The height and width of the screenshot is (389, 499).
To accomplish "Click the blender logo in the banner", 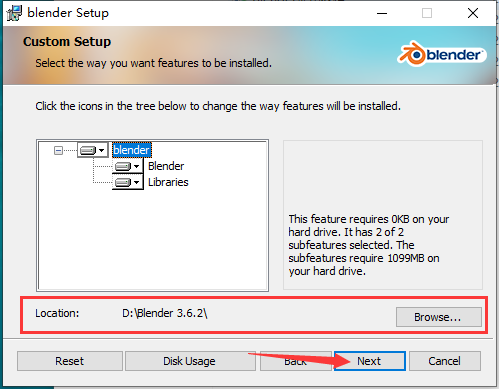I will [442, 54].
